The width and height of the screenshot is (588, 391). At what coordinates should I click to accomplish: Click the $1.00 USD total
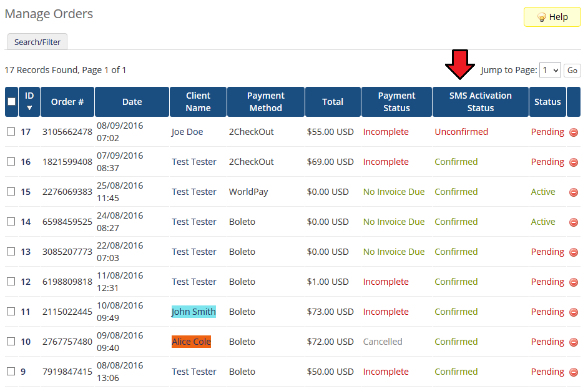coord(327,282)
